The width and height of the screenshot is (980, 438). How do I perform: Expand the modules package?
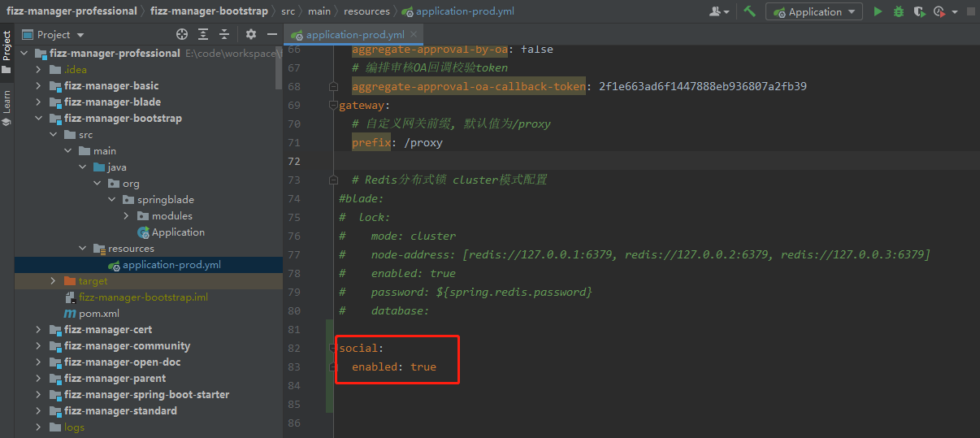(126, 216)
